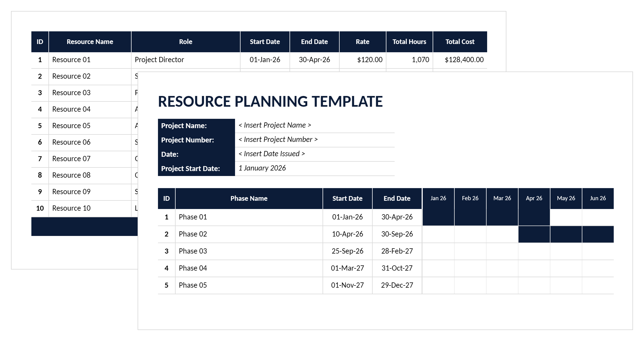Image resolution: width=644 pixels, height=341 pixels.
Task: Click the 'Apr 26' month header
Action: [534, 198]
